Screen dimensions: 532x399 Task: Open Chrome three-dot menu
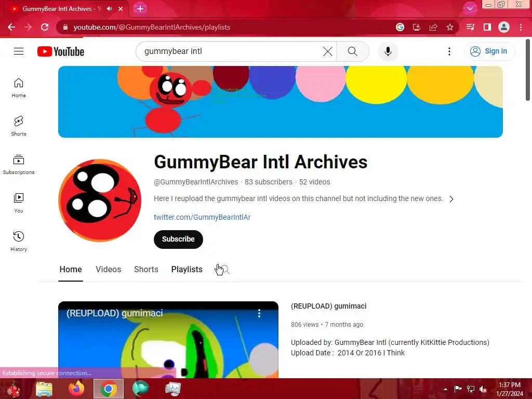pyautogui.click(x=521, y=27)
